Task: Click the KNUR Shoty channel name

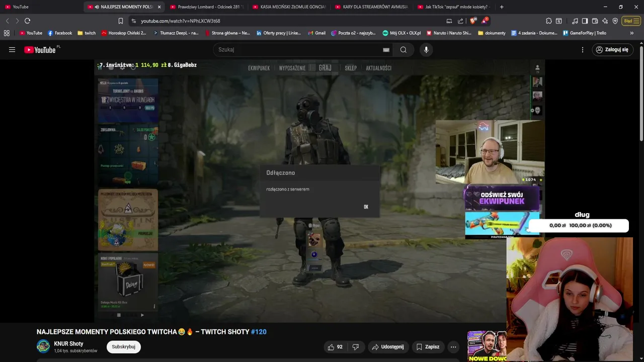Action: [x=68, y=344]
